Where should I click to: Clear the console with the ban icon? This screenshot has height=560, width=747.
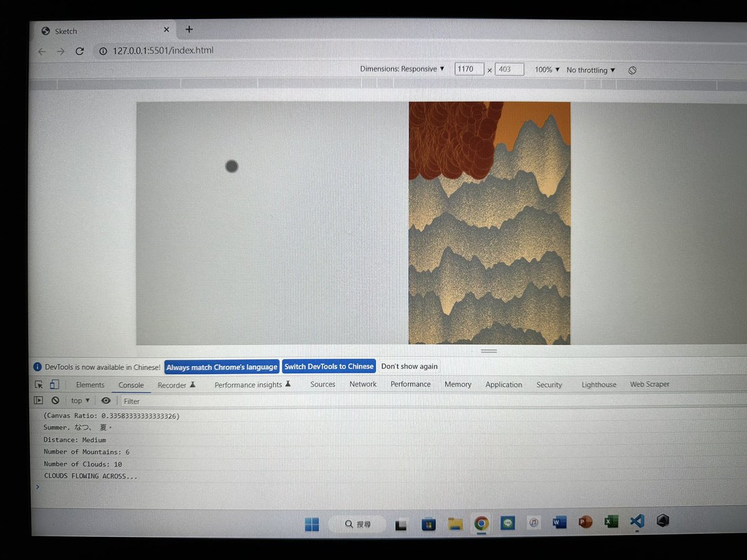point(55,401)
